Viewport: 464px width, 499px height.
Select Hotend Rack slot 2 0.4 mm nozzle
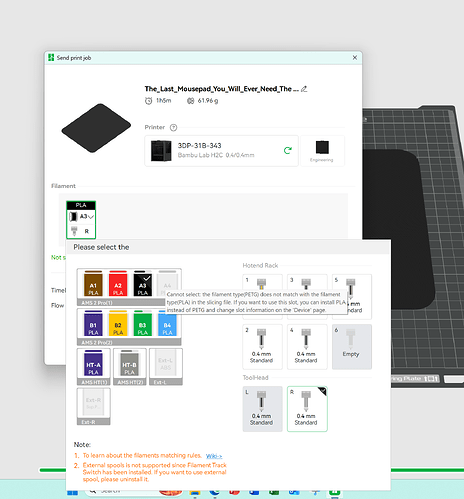point(262,347)
